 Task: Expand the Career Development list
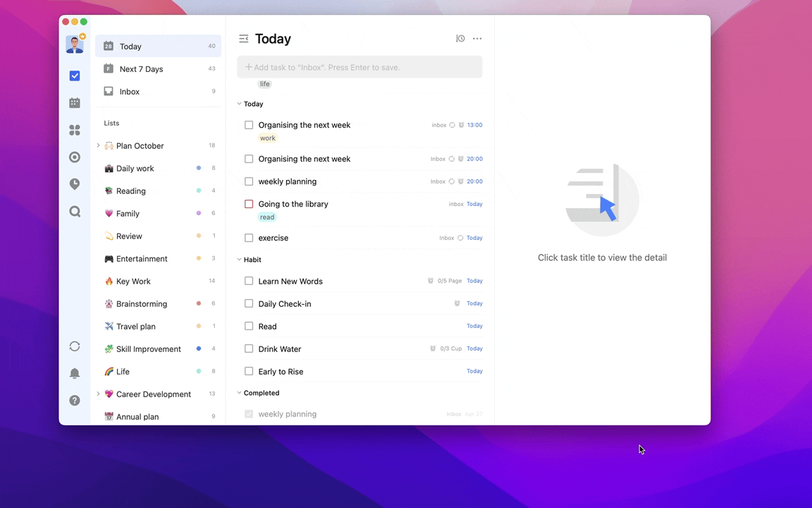click(99, 394)
